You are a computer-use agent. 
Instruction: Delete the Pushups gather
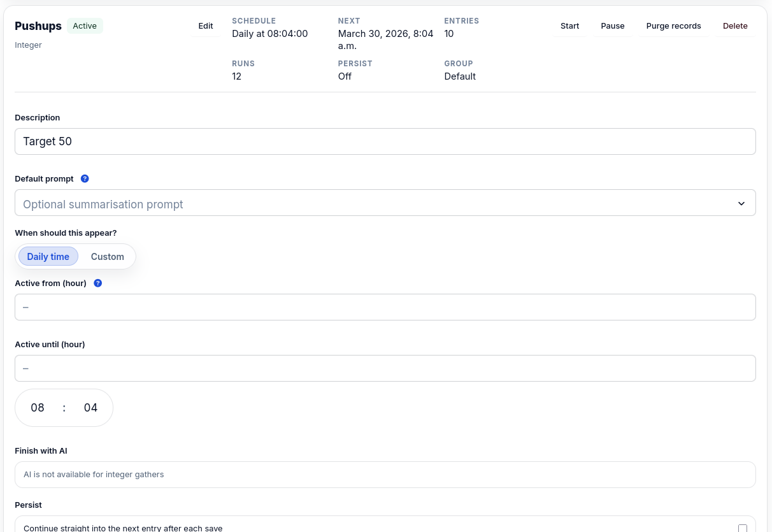[x=735, y=26]
